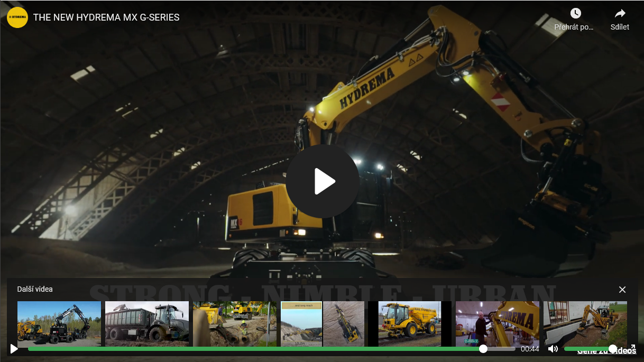Close the 'Další videa' suggestions panel
This screenshot has height=362, width=644.
(622, 290)
